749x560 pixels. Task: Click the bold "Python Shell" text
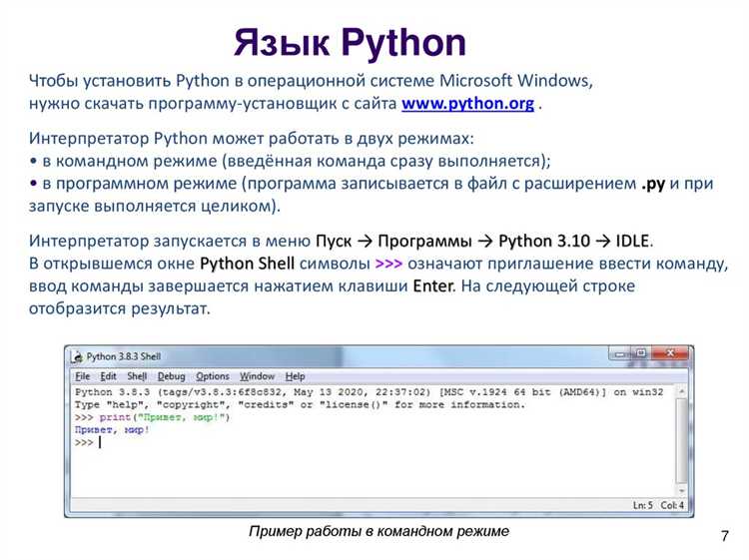coord(247,264)
